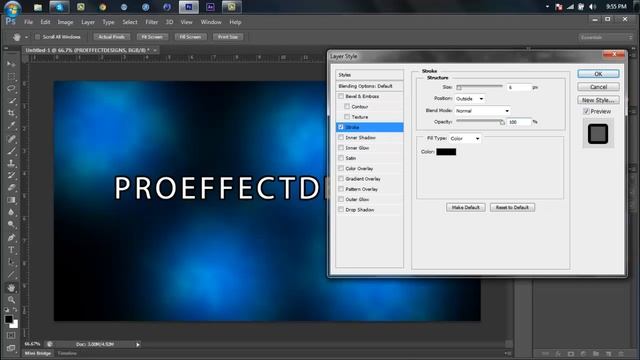Image resolution: width=640 pixels, height=360 pixels.
Task: Open the Fill Type dropdown
Action: [x=465, y=139]
